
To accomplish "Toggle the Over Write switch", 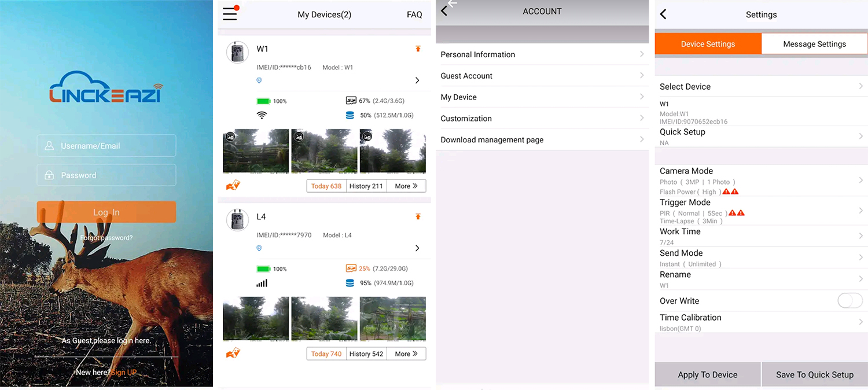I will point(849,301).
